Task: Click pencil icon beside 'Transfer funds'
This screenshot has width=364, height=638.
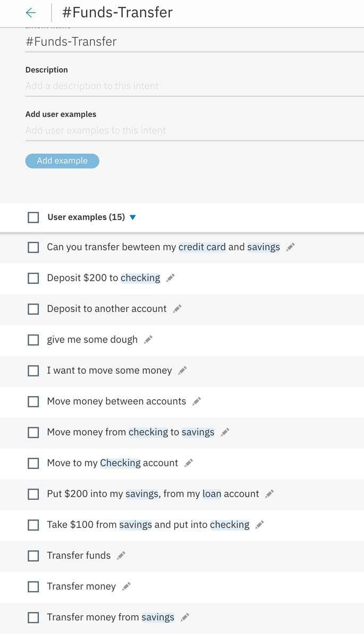Action: (x=121, y=556)
